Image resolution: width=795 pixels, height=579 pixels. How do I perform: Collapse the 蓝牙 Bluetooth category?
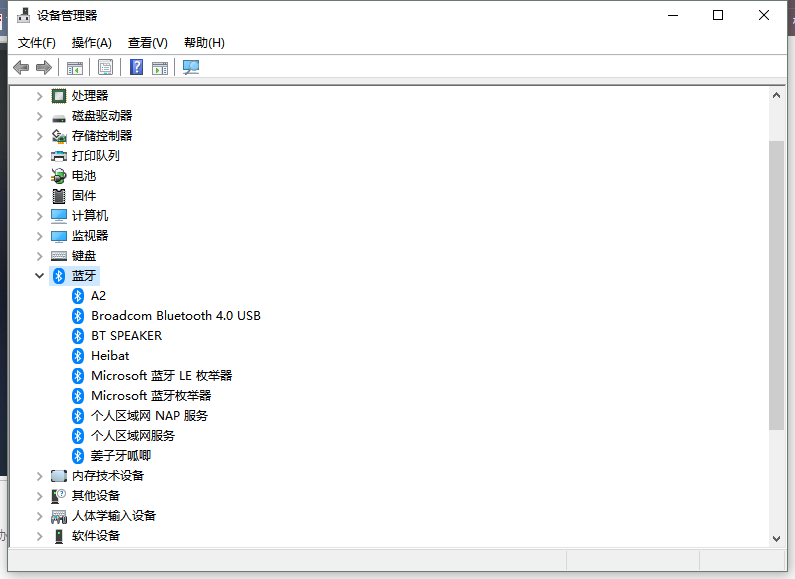40,276
